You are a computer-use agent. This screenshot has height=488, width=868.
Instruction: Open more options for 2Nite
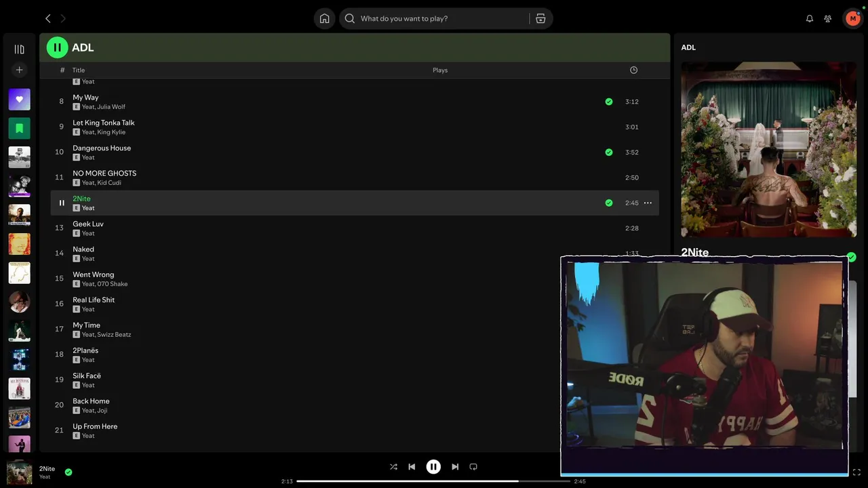coord(648,203)
